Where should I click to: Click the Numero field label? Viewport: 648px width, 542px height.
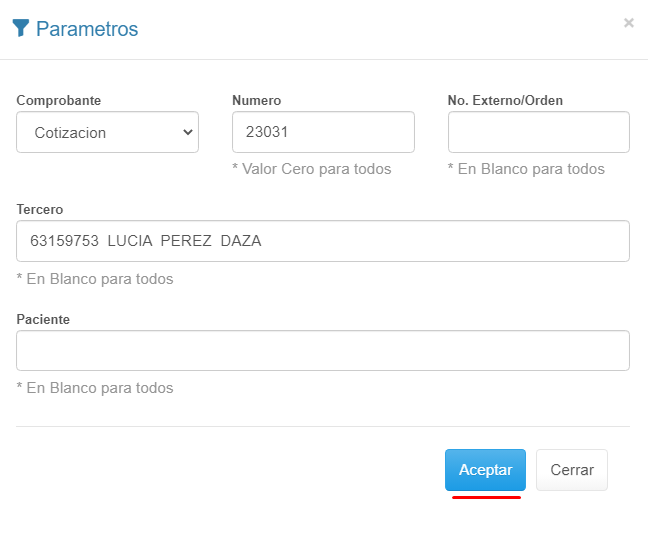click(256, 100)
